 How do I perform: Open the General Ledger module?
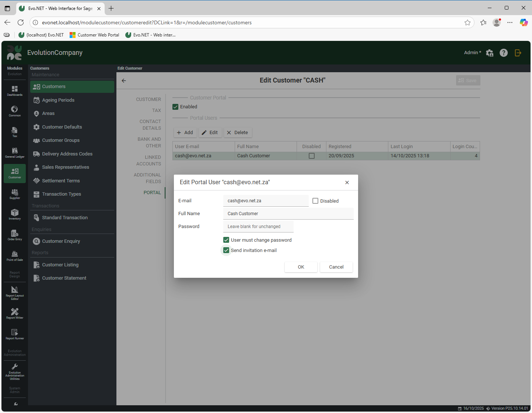(15, 153)
